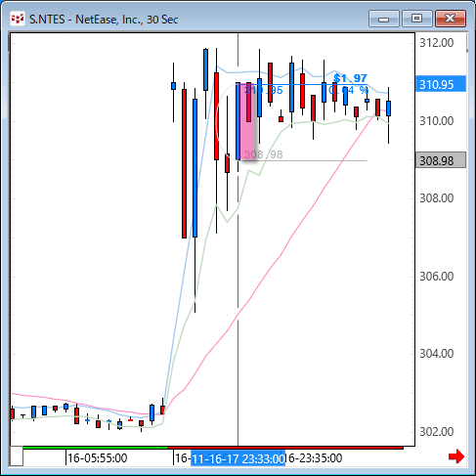Click the $1.97 profit label on chart
The height and width of the screenshot is (476, 476).
point(350,78)
